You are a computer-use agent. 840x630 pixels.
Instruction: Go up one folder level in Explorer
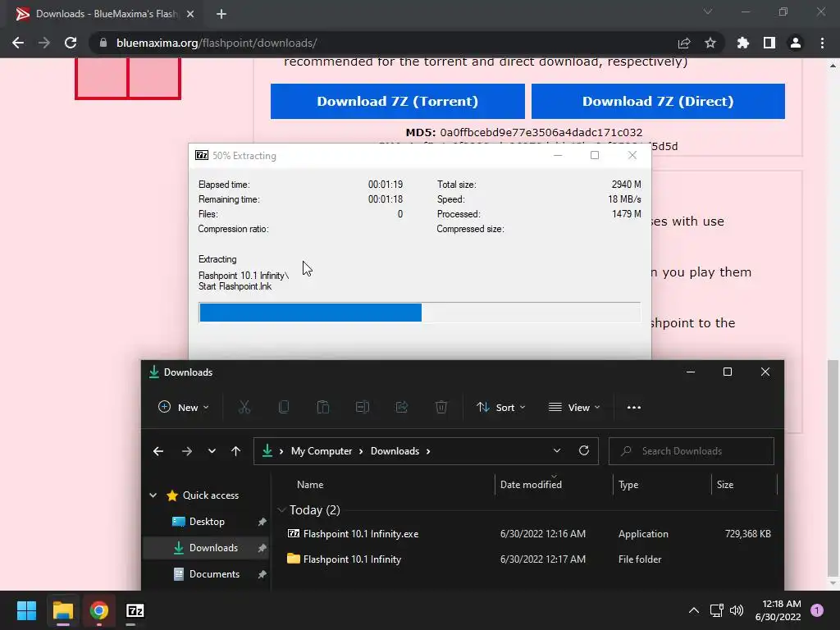pos(235,451)
